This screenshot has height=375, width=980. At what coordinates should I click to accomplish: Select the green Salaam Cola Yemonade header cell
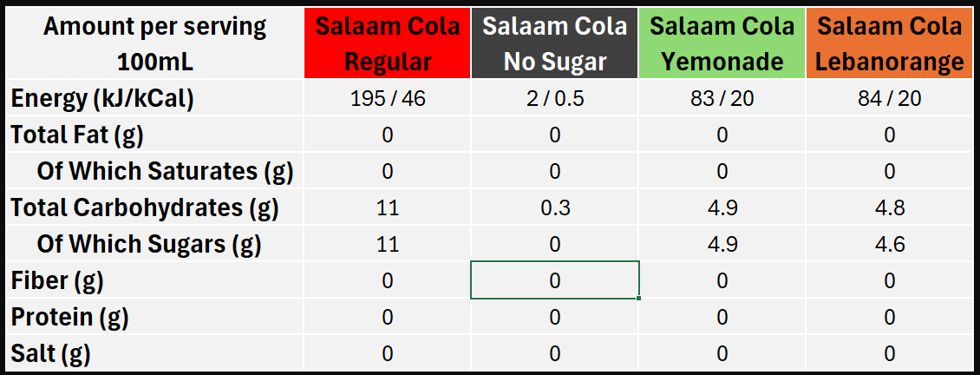coord(722,44)
